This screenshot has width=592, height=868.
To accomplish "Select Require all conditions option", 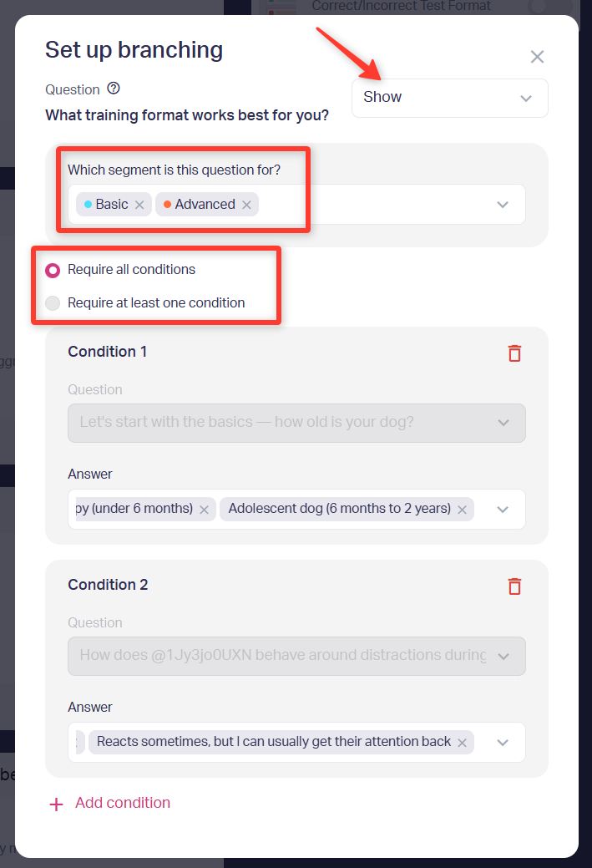I will (x=53, y=270).
